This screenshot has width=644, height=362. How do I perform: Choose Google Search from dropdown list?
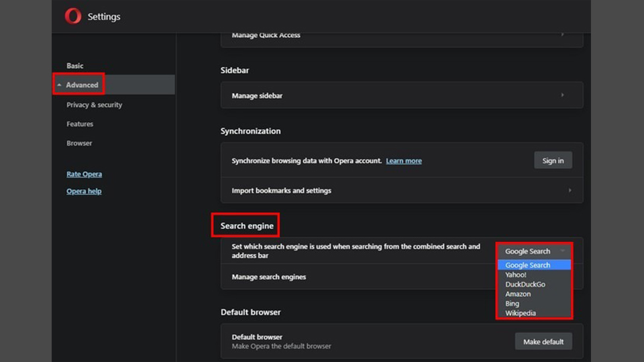tap(534, 265)
